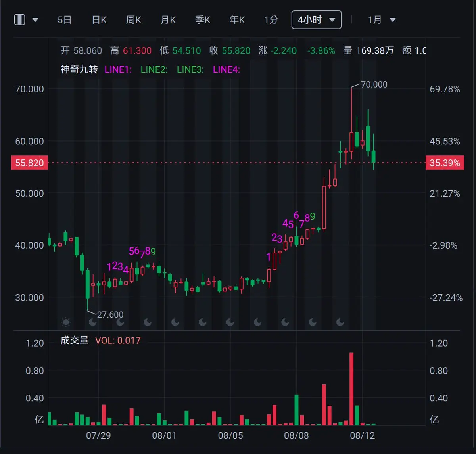
Task: Click the 08/01 date axis label
Action: 164,435
